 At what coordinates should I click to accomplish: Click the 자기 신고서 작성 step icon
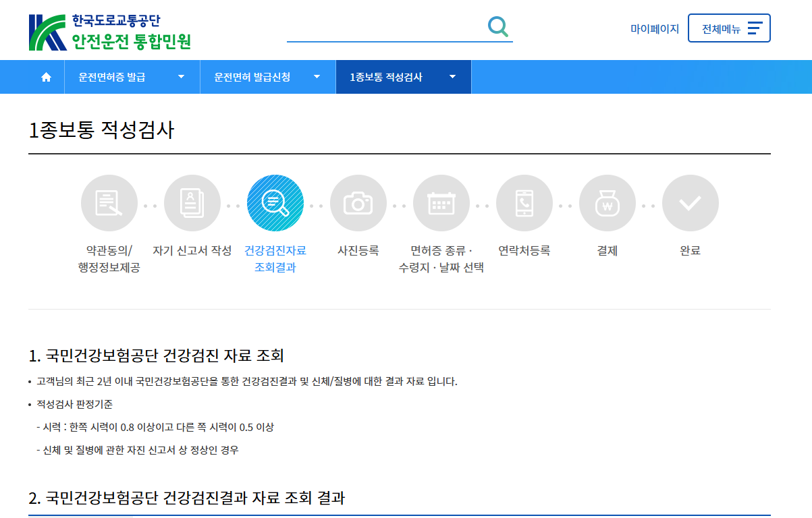pos(192,202)
